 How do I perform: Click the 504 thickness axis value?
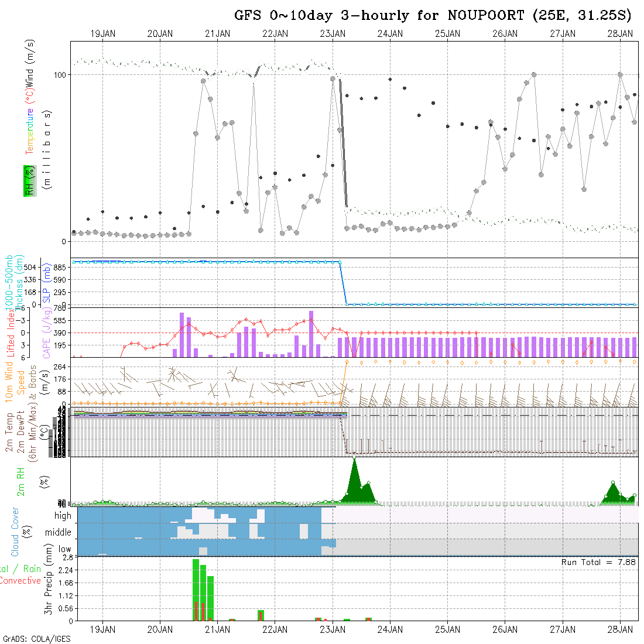pyautogui.click(x=30, y=268)
